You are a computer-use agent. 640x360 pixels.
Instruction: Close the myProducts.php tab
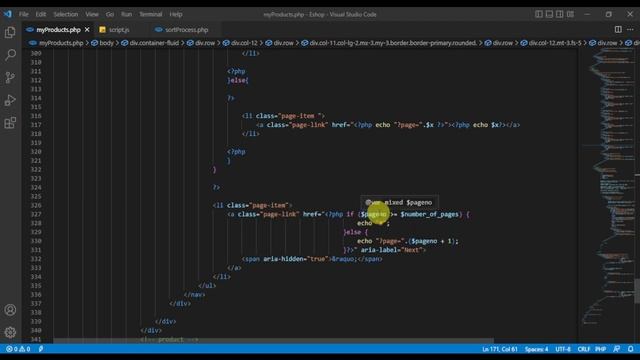tap(87, 30)
